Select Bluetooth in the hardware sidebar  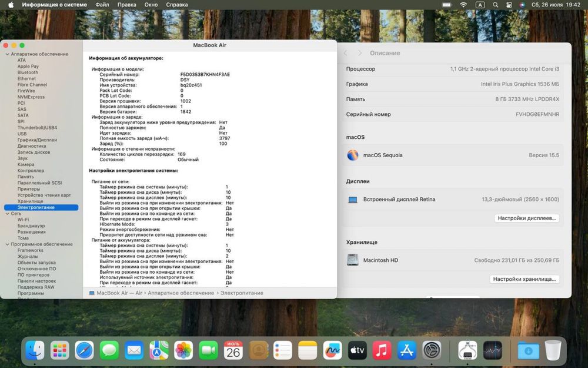coord(28,72)
